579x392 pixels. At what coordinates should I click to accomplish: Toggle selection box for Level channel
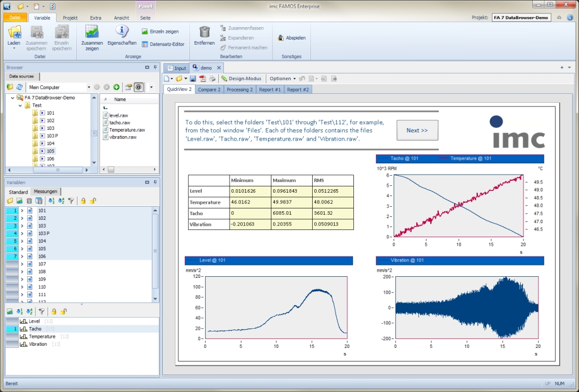[x=12, y=321]
